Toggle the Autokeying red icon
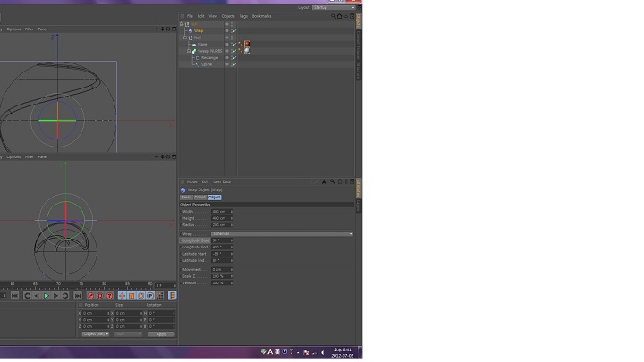This screenshot has height=362, width=644. pos(100,296)
